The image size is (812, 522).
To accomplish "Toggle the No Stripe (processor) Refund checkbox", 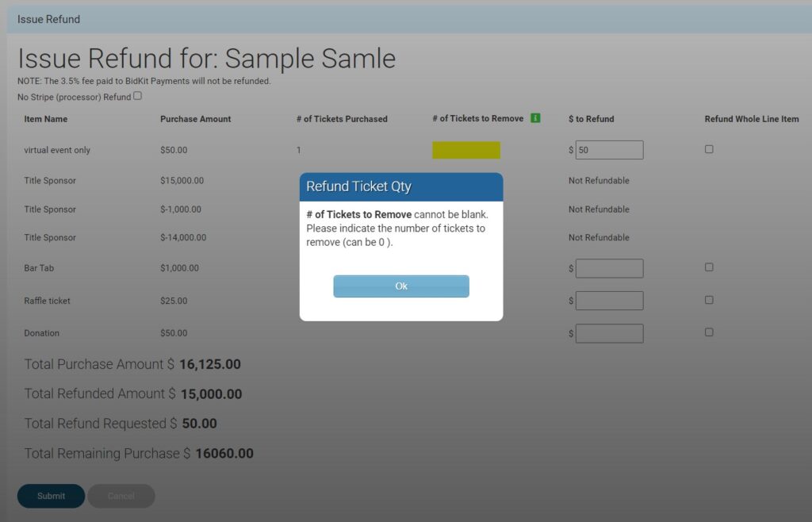I will pos(137,96).
